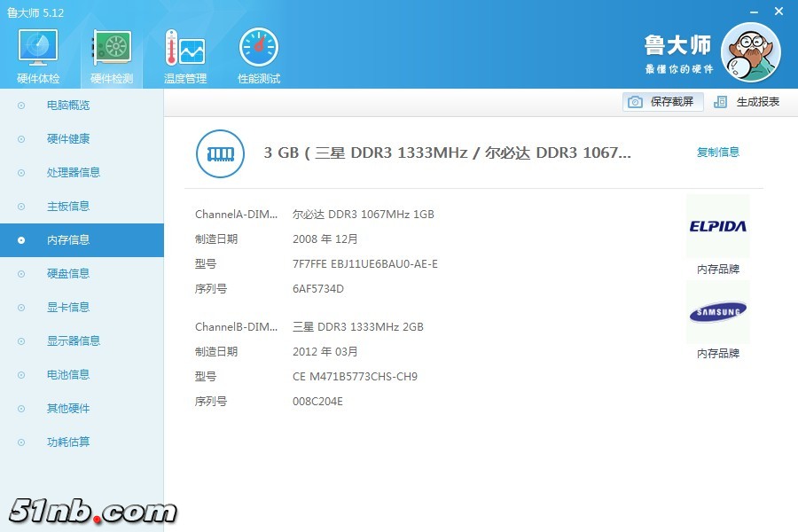Viewport: 798px width, 532px height.
Task: Select the 显卡信息 radio bullet
Action: click(21, 308)
